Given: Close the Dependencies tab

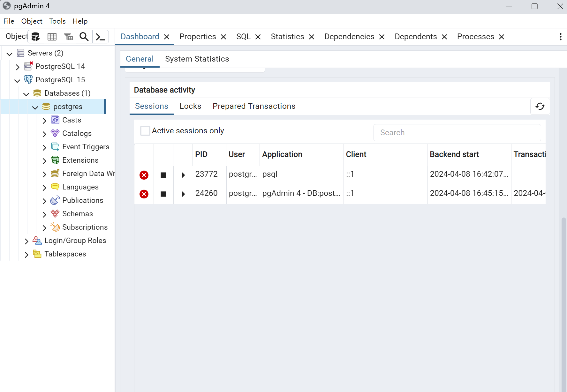Looking at the screenshot, I should coord(382,37).
